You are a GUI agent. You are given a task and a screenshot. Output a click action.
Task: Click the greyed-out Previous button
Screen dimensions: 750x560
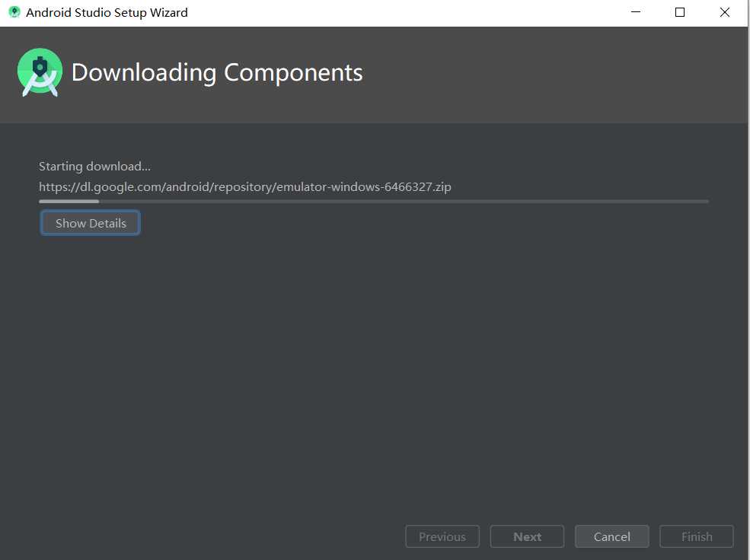[442, 536]
